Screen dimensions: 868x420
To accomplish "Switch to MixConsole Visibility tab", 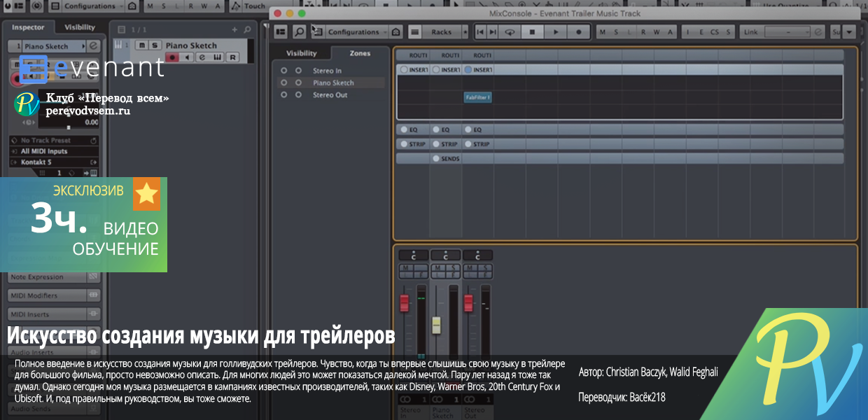I will pos(302,53).
